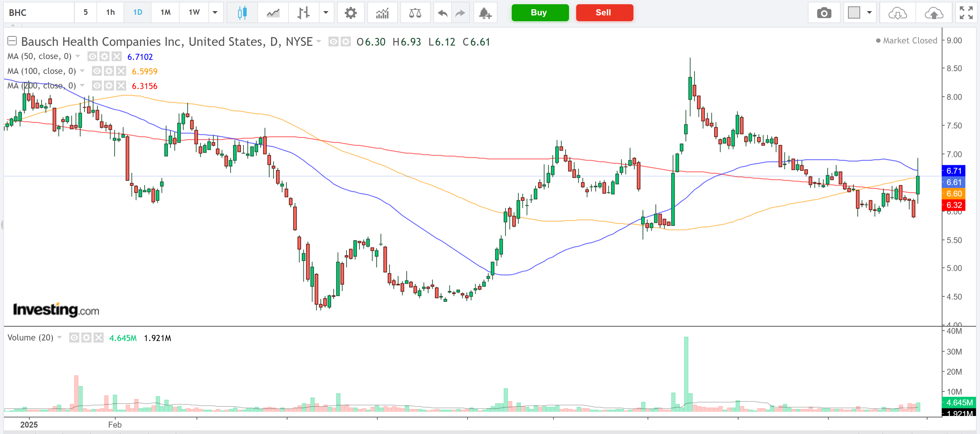
Task: Hide the MA 200 indicator
Action: (x=97, y=86)
